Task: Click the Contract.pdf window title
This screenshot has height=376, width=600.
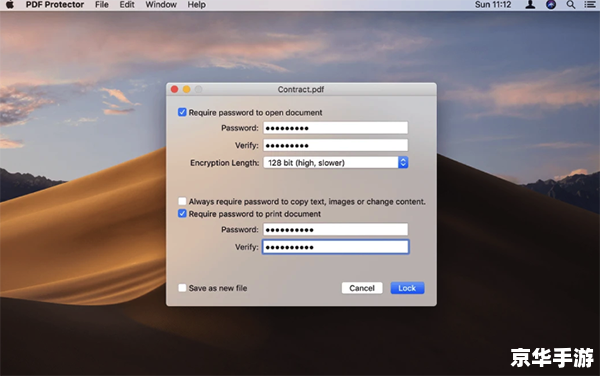Action: pyautogui.click(x=301, y=89)
